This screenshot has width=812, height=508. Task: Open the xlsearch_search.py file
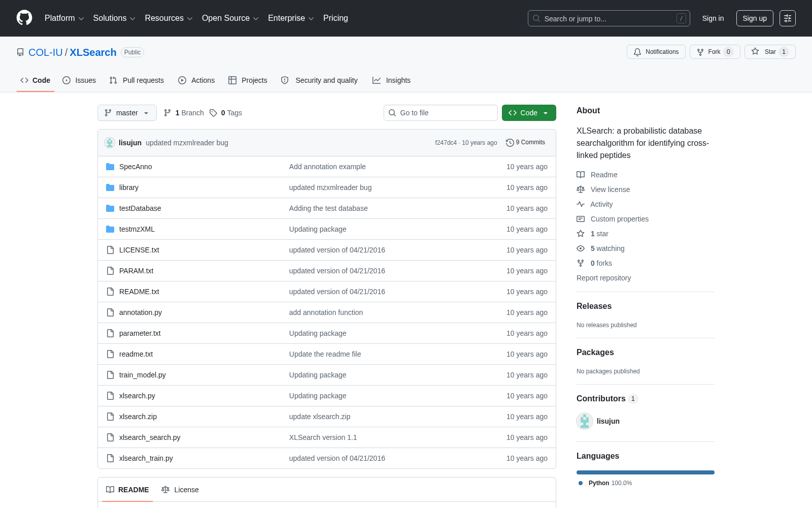coord(150,437)
